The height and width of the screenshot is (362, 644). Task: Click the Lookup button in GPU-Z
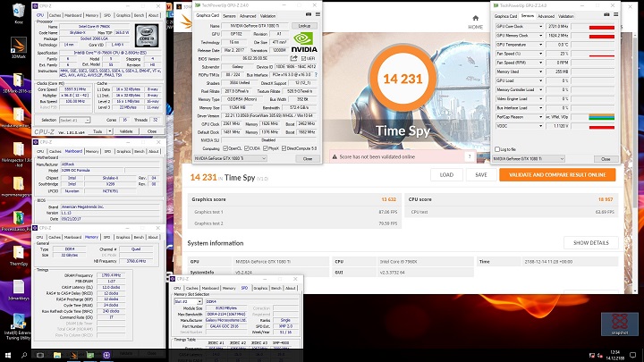click(x=304, y=25)
